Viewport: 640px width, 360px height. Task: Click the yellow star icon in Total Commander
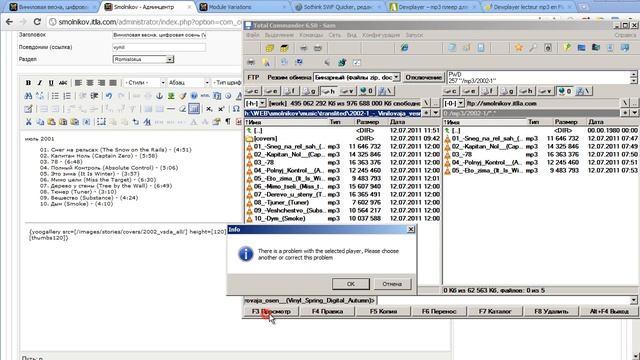click(518, 48)
